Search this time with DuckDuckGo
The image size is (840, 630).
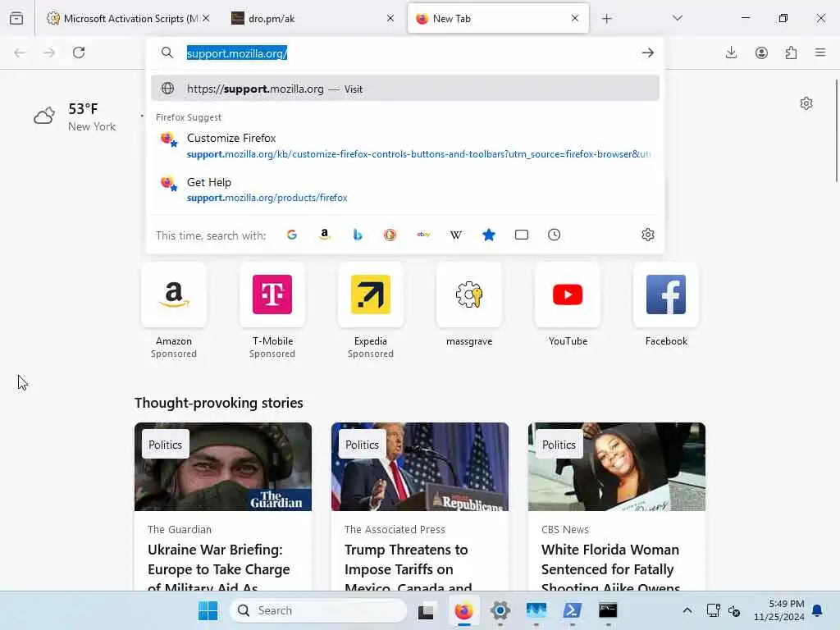[x=390, y=235]
